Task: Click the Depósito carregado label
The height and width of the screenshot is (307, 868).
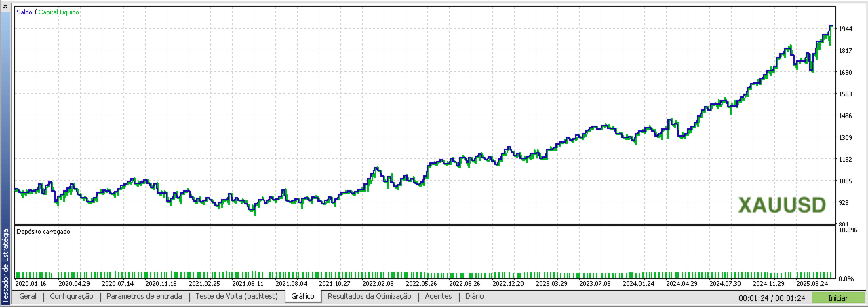Action: 43,232
